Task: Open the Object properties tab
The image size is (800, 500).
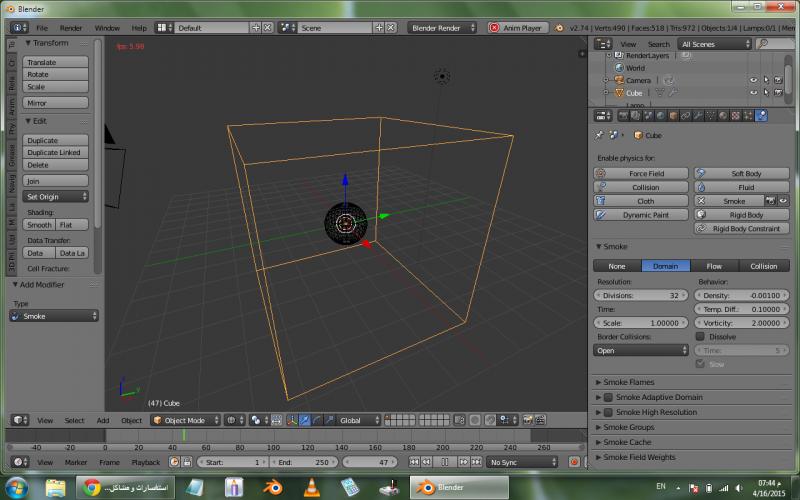Action: (673, 116)
